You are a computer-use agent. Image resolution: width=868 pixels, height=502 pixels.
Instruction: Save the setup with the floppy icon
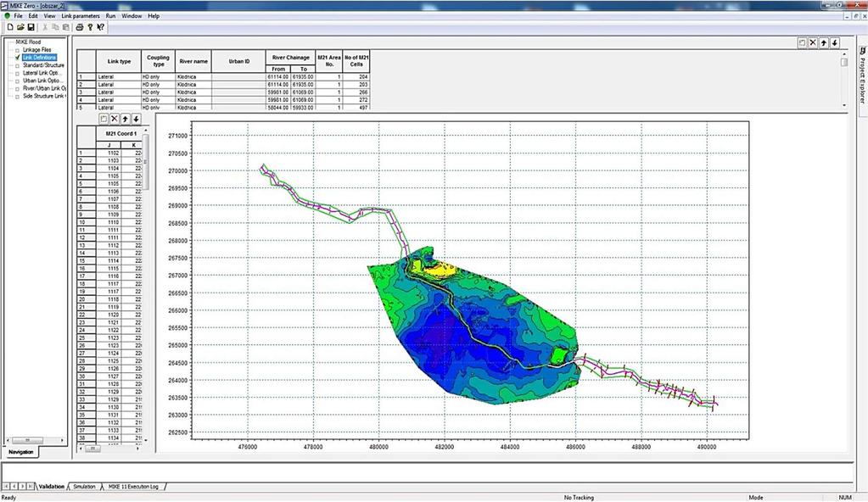(x=31, y=27)
